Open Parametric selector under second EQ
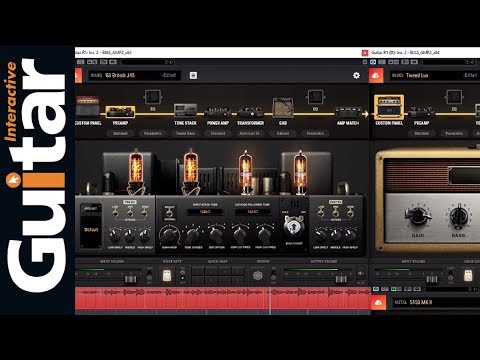 (x=315, y=133)
